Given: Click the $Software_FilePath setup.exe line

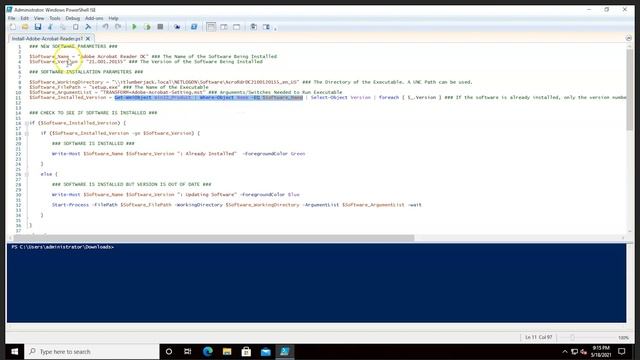Looking at the screenshot, I should [119, 87].
